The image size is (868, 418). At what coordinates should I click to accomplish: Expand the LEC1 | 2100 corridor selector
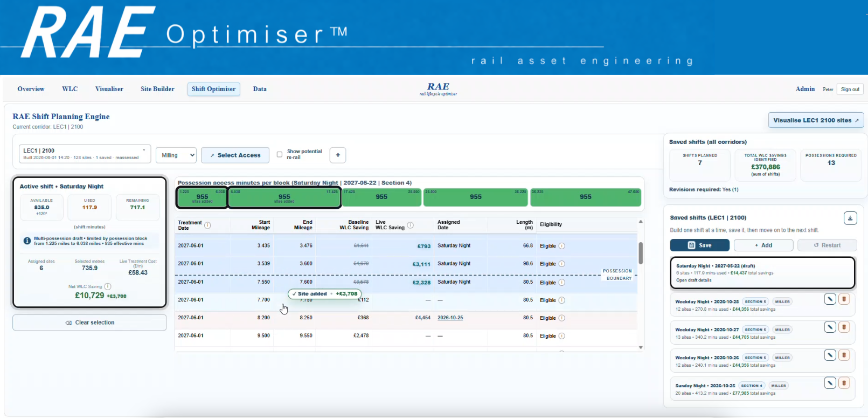tap(85, 154)
